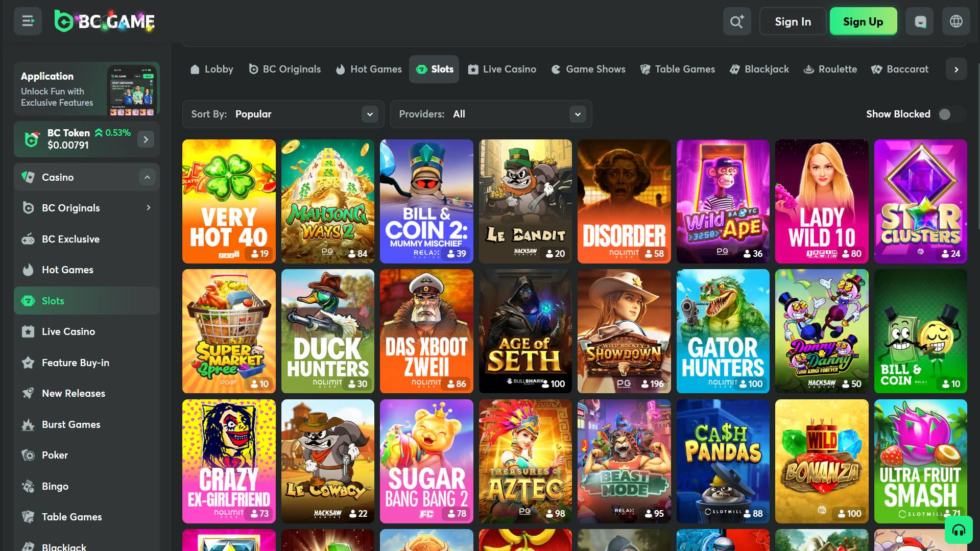The image size is (980, 551).
Task: Open Bingo from the sidebar
Action: coord(55,486)
